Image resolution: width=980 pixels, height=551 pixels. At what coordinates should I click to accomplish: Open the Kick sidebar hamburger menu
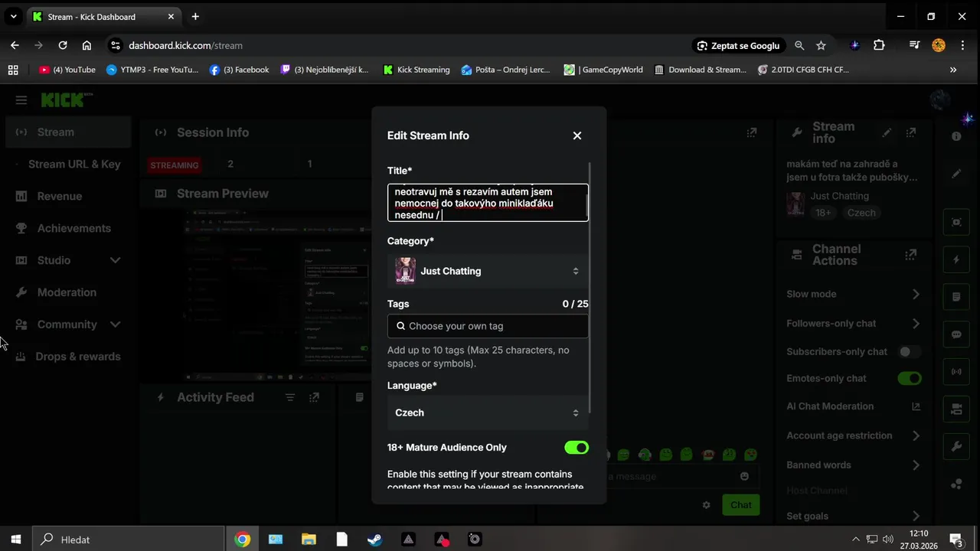[21, 100]
